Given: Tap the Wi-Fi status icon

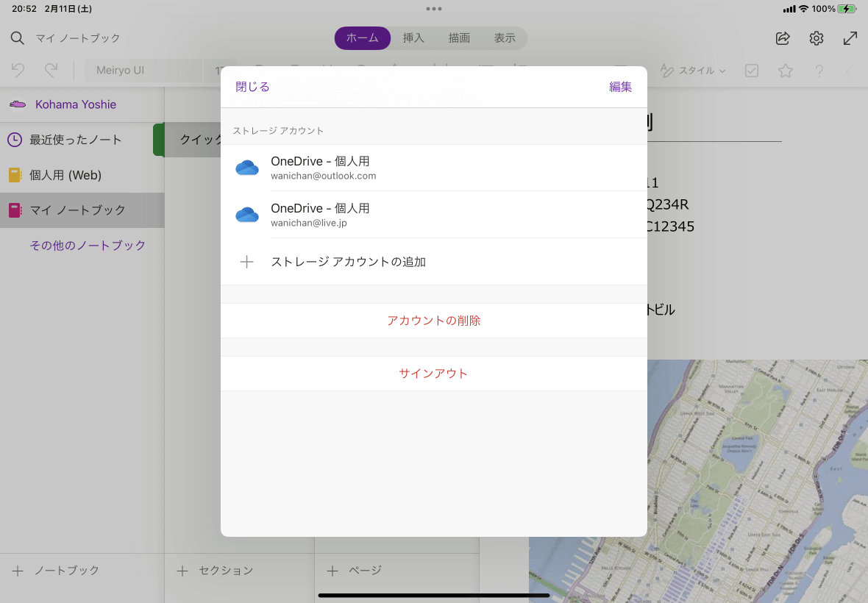Looking at the screenshot, I should point(804,9).
